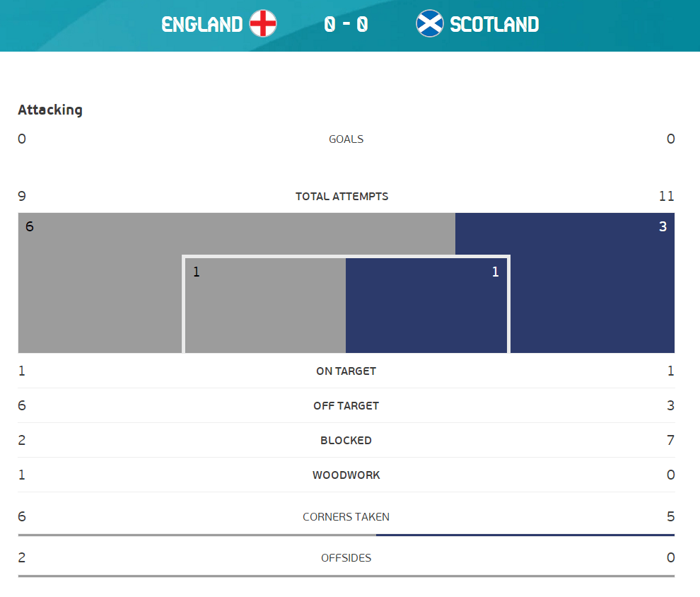Click the CORNERS TAKEN label
Screen dimensions: 700x597
pyautogui.click(x=346, y=517)
